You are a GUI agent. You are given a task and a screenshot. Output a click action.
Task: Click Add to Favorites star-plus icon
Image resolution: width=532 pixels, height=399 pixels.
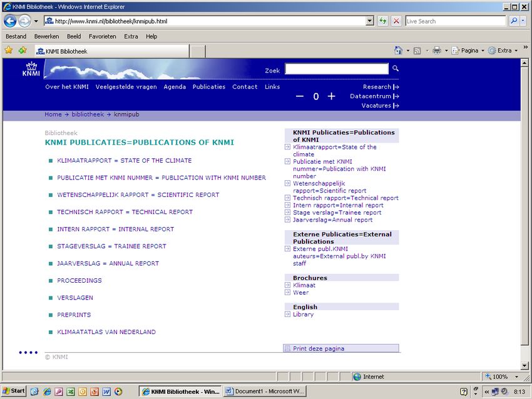23,50
